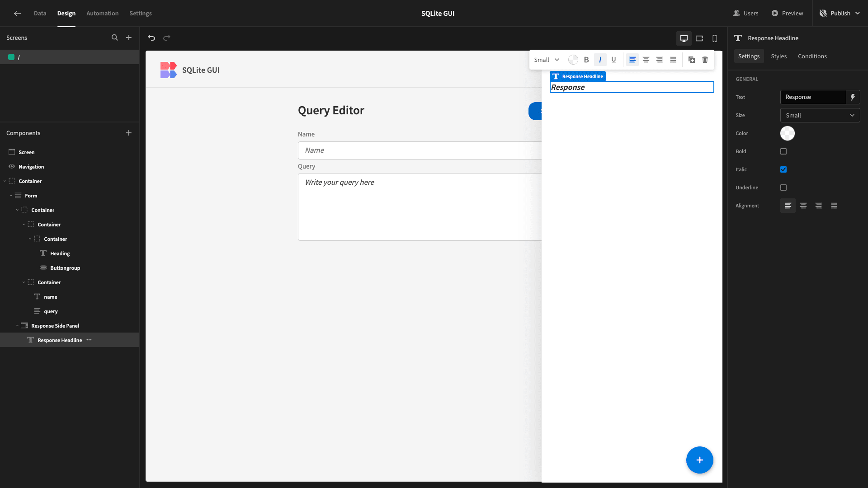This screenshot has height=488, width=868.
Task: Set alignment to justify in settings
Action: (834, 206)
